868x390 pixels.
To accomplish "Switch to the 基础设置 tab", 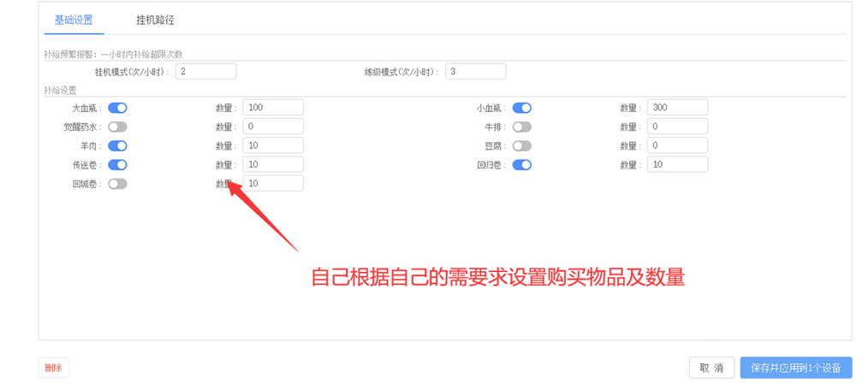I will (74, 20).
